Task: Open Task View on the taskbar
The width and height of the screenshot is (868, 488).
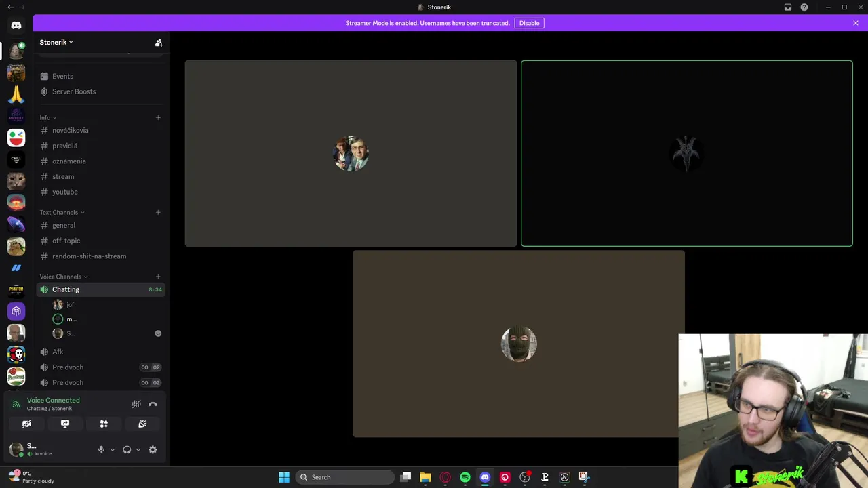Action: pyautogui.click(x=406, y=477)
